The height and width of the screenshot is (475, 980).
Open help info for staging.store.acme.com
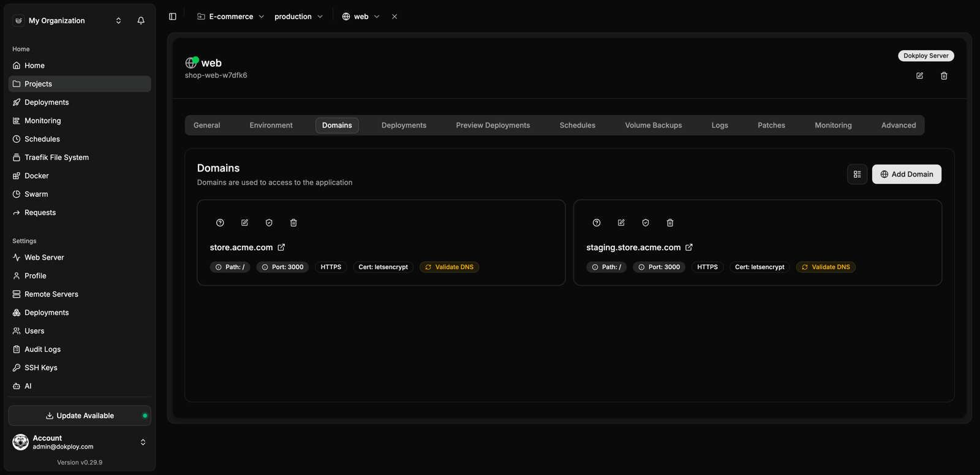597,222
